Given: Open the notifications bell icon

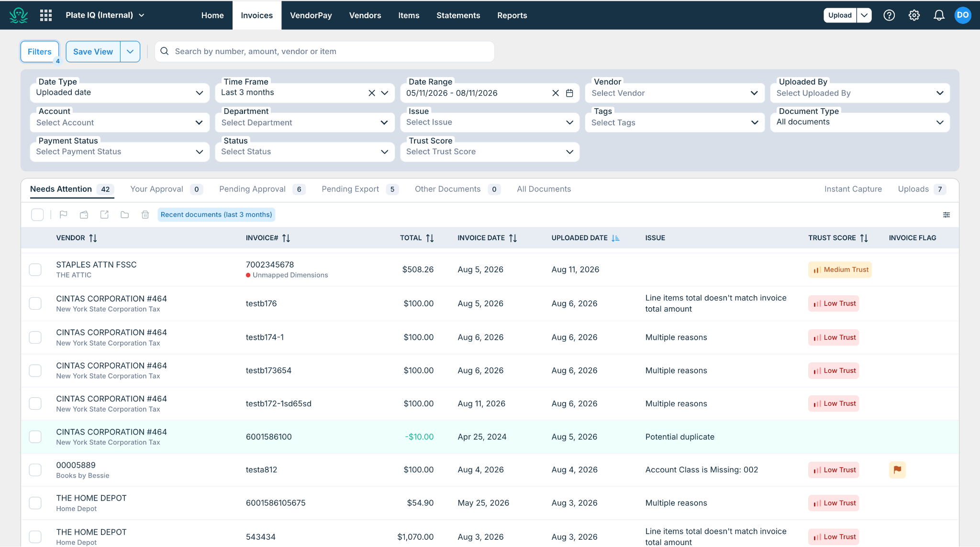Looking at the screenshot, I should pos(939,15).
